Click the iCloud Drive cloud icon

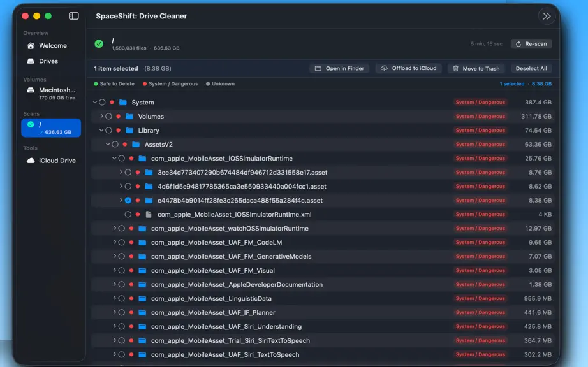click(x=31, y=161)
